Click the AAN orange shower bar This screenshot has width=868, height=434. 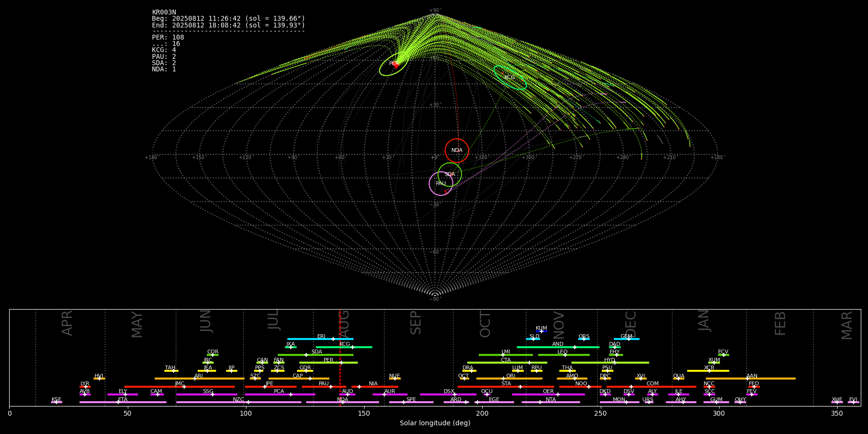[751, 379]
